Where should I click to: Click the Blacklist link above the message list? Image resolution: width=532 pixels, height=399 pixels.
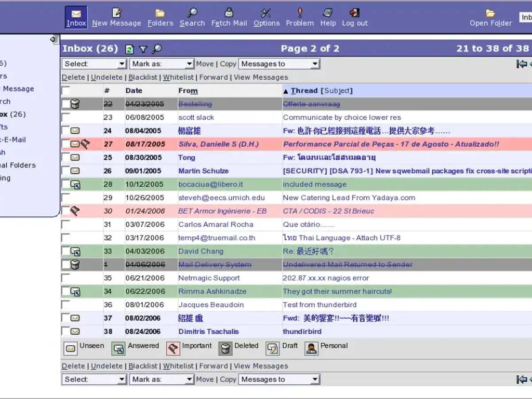coord(143,77)
